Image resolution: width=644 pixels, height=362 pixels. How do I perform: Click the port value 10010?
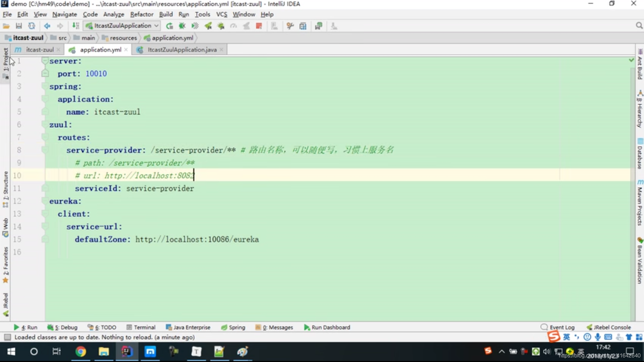point(96,73)
